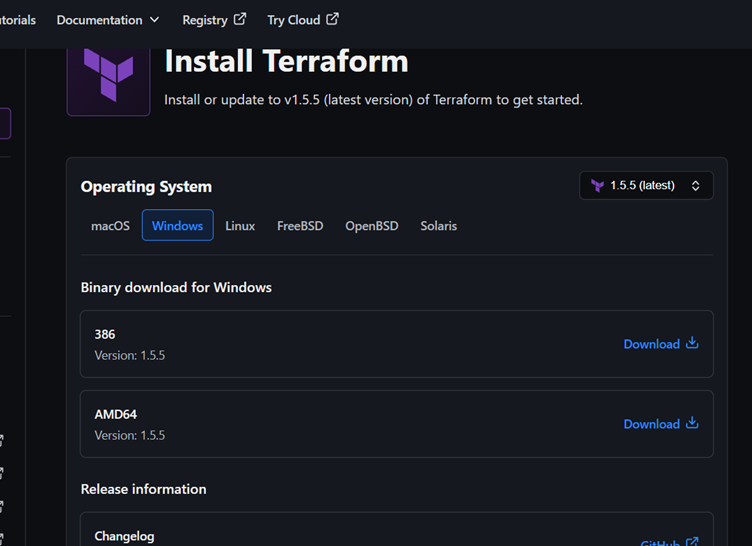
Task: Click the GitHub external link icon in Changelog
Action: click(692, 542)
